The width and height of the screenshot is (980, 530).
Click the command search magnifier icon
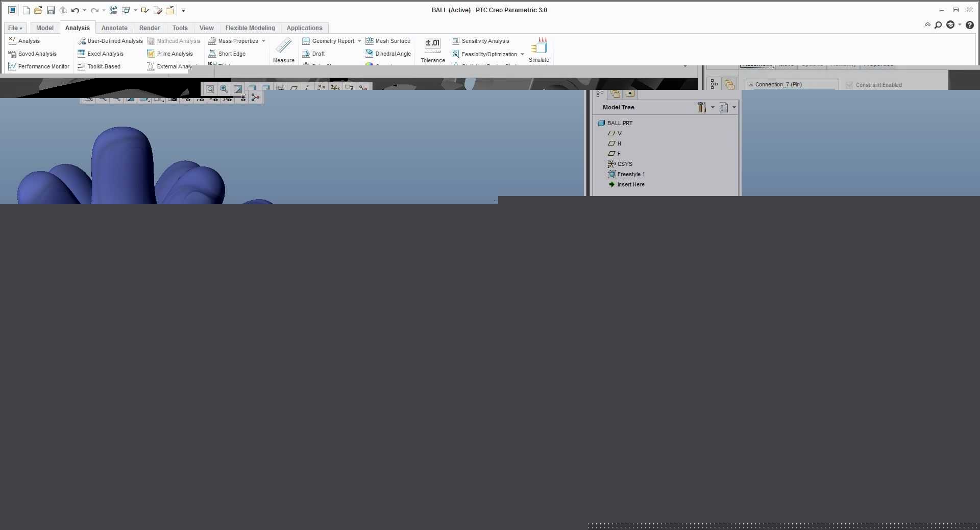point(938,25)
